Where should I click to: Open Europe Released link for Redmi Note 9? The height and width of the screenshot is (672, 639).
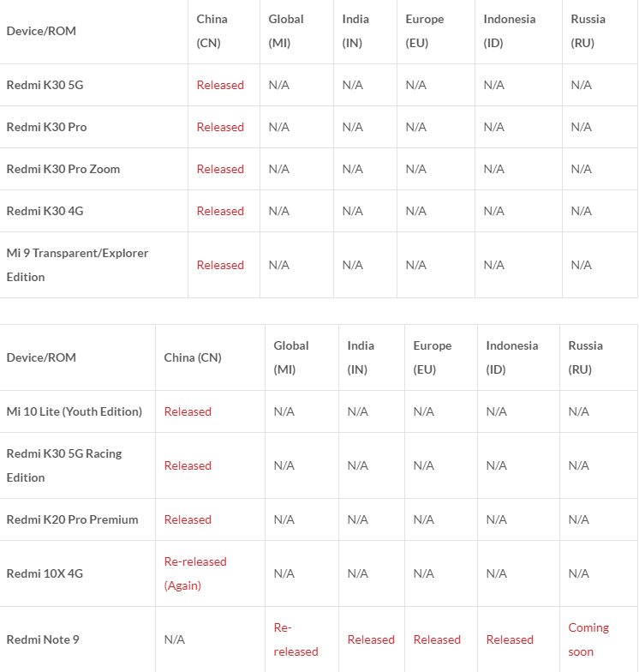(x=437, y=639)
